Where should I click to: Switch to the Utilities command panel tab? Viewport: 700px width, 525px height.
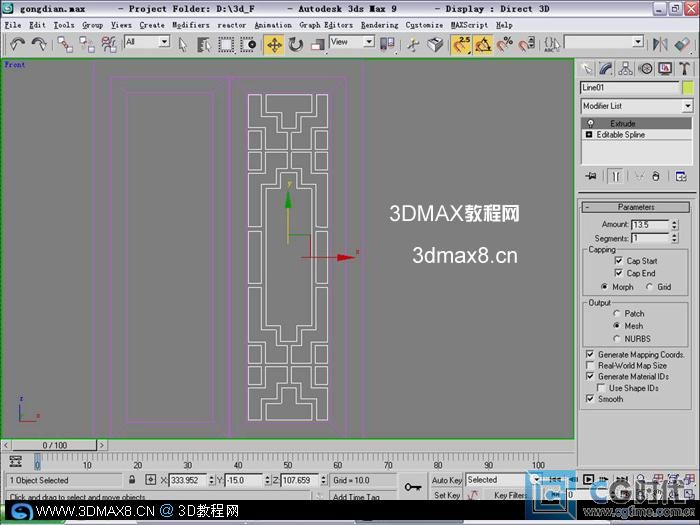[684, 68]
